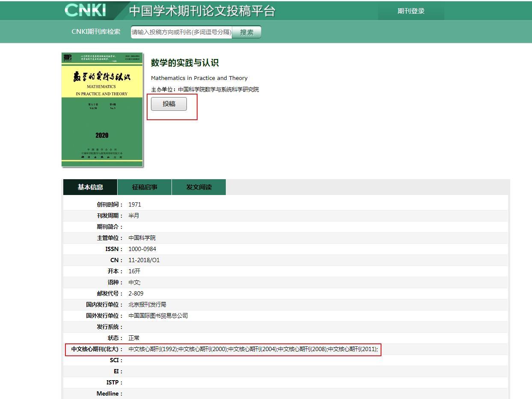Select the 基本信息 tab

coord(90,187)
